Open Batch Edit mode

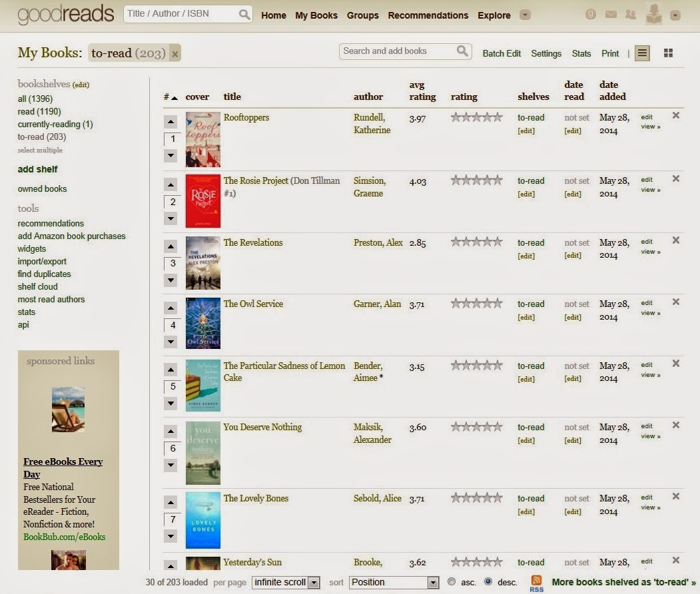[x=502, y=53]
